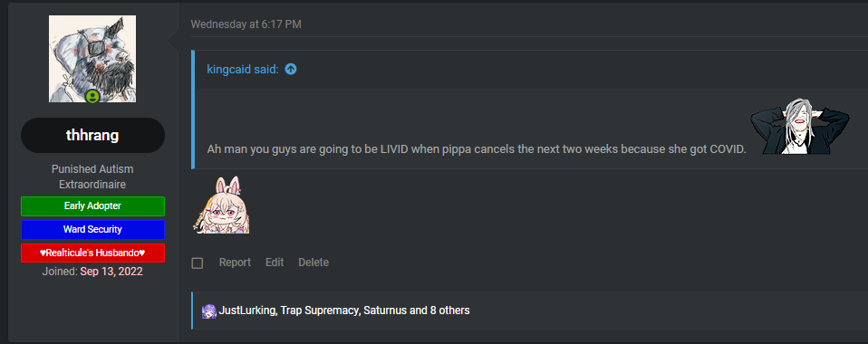Click the quoted message text to expand it
The image size is (868, 344).
477,149
